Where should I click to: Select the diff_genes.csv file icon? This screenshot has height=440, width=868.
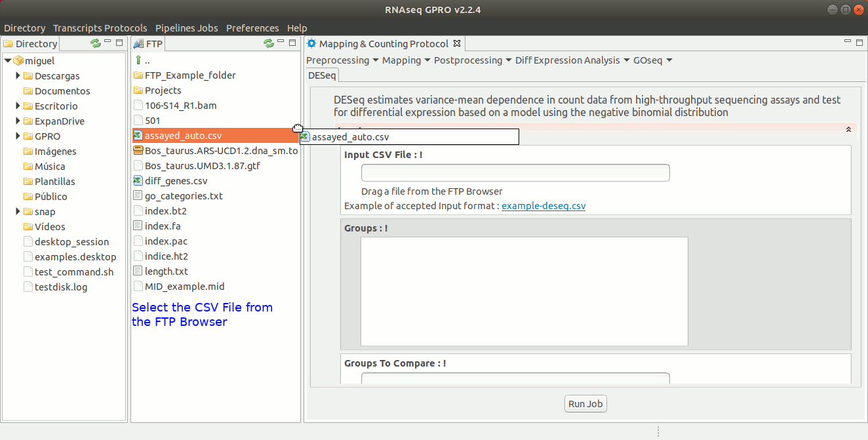click(x=138, y=181)
